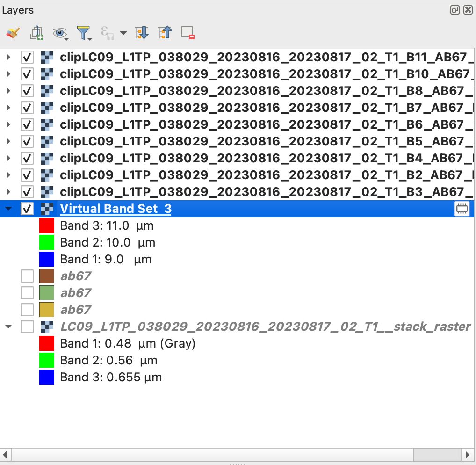
Task: Expand the B7 layer tree node
Action: pos(8,108)
